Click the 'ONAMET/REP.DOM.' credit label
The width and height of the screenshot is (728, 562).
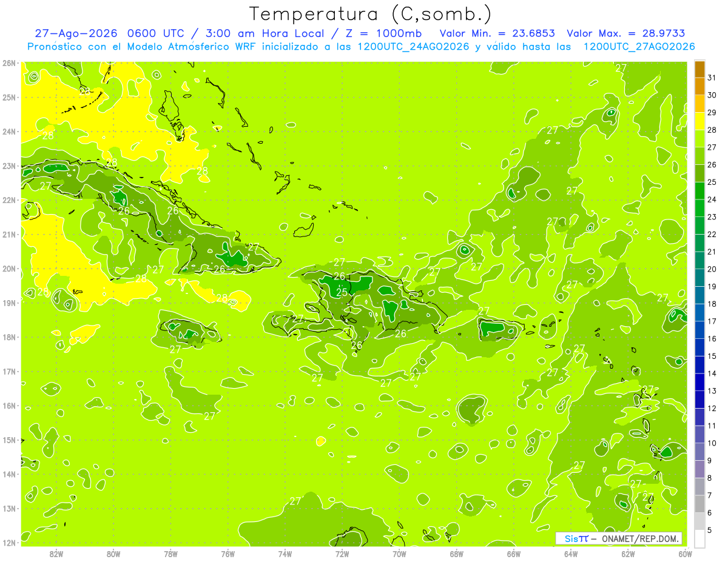(640, 538)
